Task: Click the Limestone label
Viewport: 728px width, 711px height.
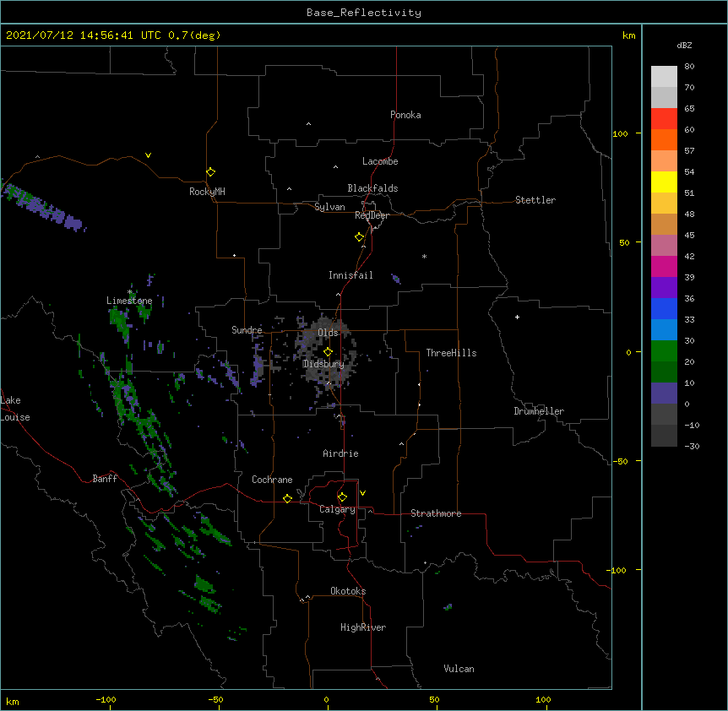Action: point(129,301)
